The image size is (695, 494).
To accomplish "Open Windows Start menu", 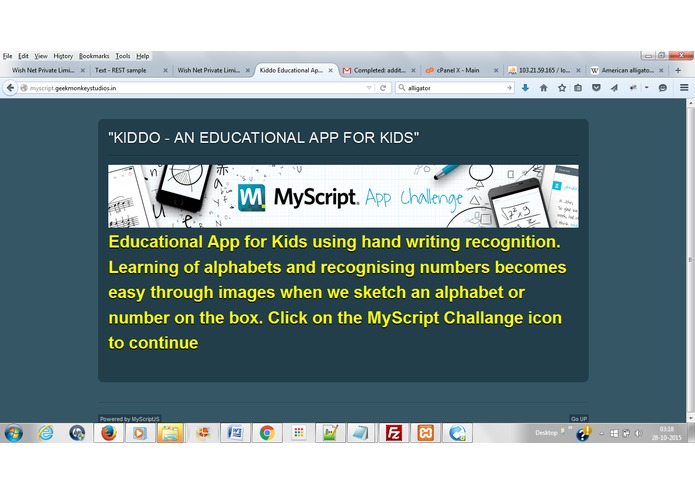I will point(14,433).
